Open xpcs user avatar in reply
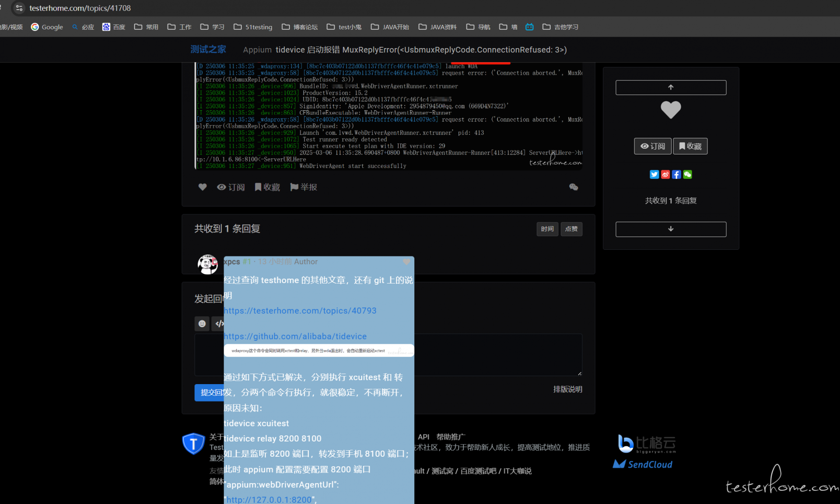The height and width of the screenshot is (504, 840). click(208, 264)
